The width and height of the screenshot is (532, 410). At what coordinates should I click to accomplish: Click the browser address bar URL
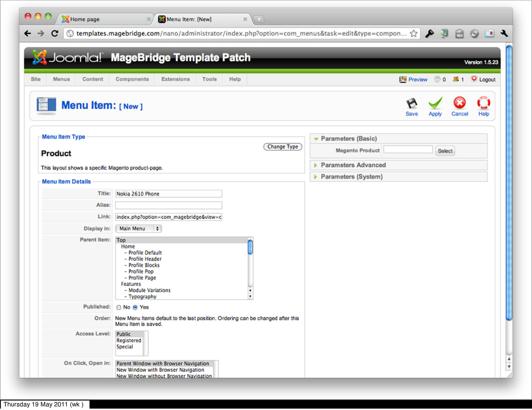(x=241, y=33)
